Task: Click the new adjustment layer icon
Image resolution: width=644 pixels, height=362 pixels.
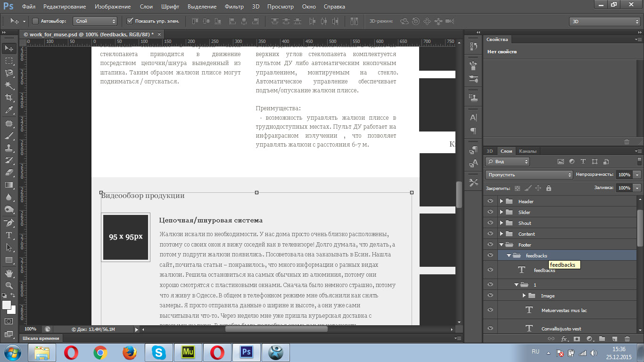Action: [589, 338]
